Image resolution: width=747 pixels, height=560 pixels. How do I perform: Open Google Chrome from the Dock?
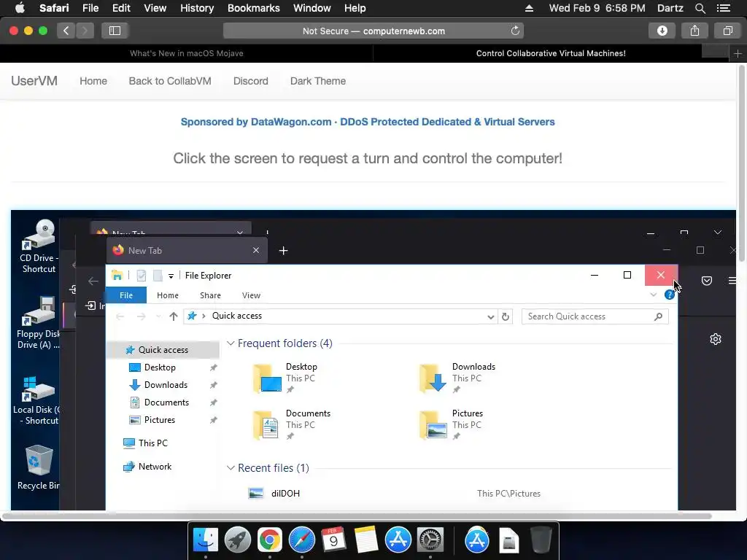click(x=270, y=540)
